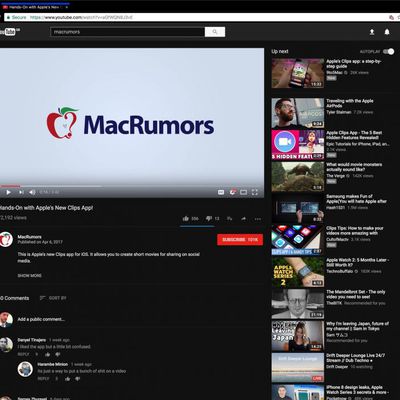Subscribe to MacRumors channel
400x400 pixels.
tap(240, 239)
